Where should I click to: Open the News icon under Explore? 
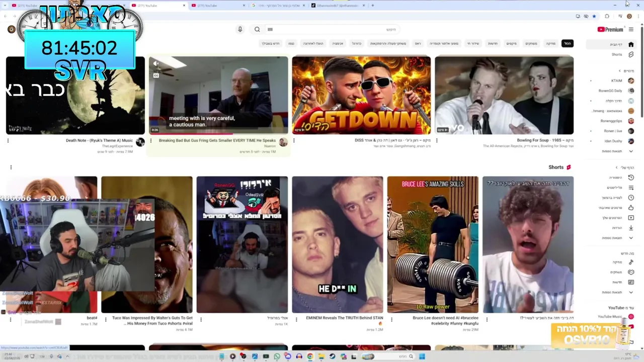(631, 282)
